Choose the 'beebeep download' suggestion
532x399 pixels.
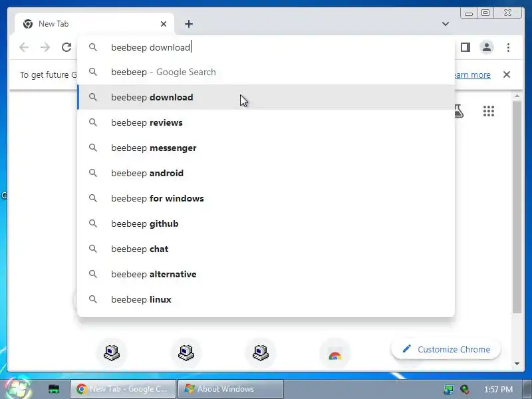266,97
